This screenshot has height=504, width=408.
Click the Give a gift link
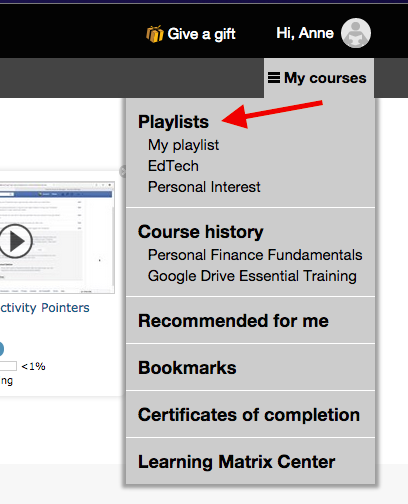click(201, 34)
